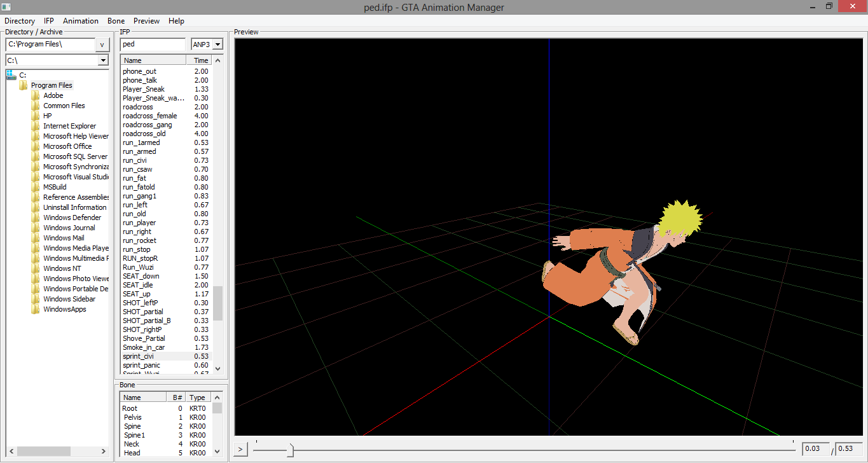
Task: Sort bones by B# column header
Action: coord(176,397)
